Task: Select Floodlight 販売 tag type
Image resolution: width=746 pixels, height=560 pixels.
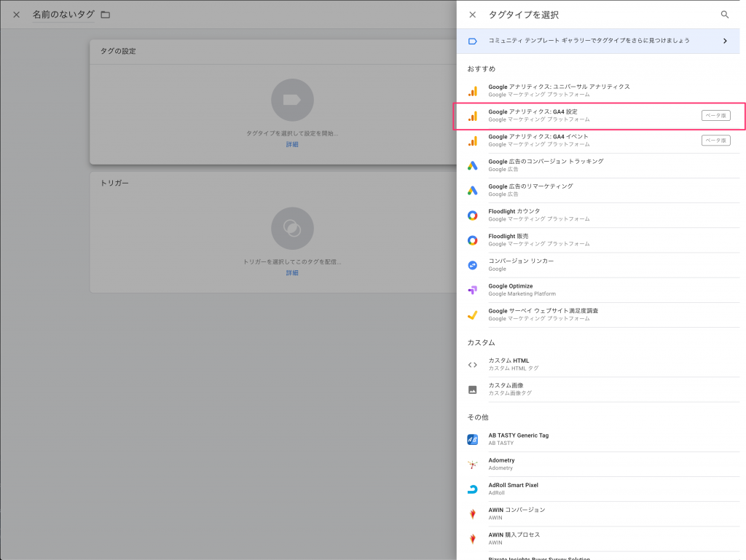Action: [x=598, y=240]
